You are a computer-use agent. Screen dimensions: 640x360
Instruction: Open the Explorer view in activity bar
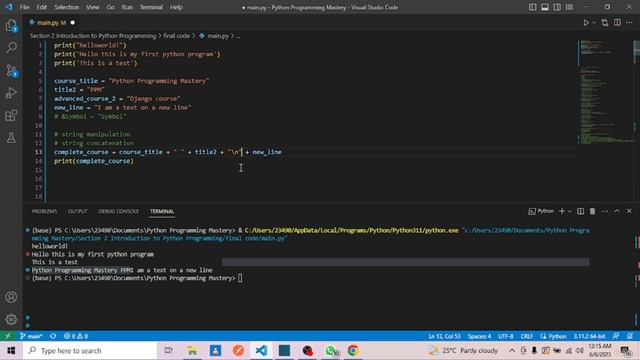(x=11, y=26)
